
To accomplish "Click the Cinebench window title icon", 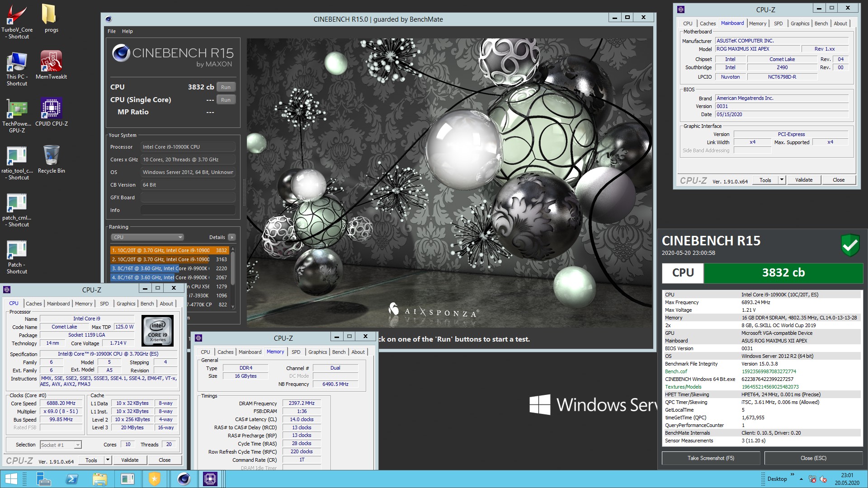I will point(108,19).
